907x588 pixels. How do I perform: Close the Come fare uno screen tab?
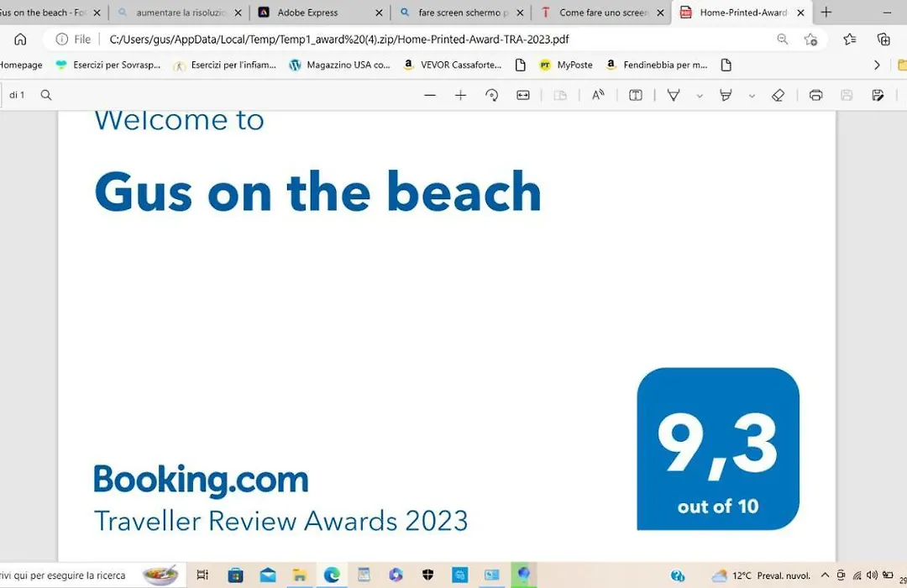coord(660,13)
